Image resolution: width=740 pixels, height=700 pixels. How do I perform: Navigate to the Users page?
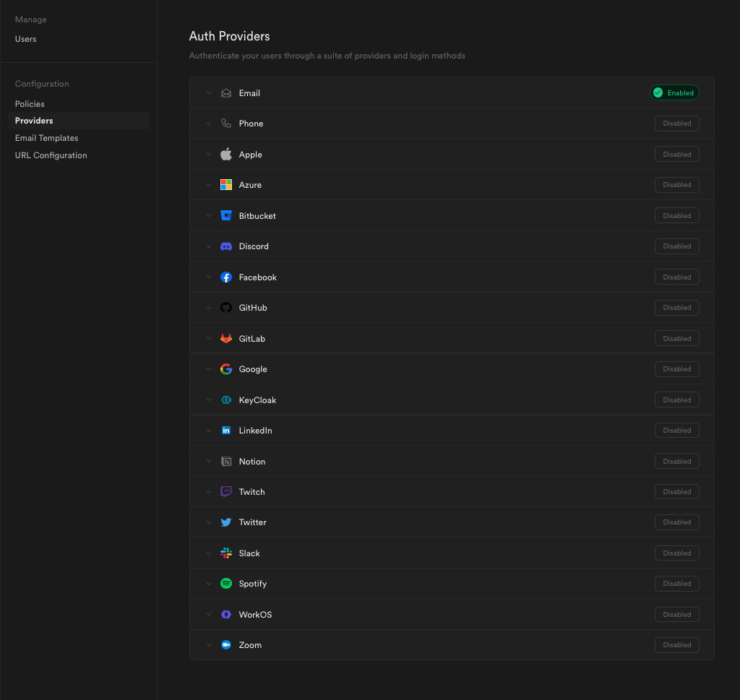(x=25, y=38)
